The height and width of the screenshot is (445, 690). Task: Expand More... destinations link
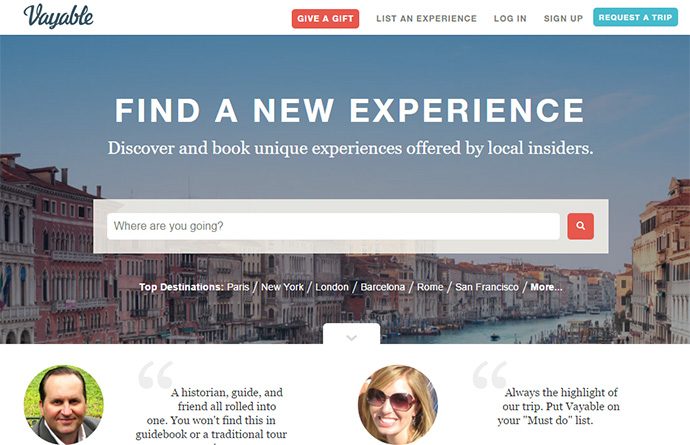tap(546, 287)
